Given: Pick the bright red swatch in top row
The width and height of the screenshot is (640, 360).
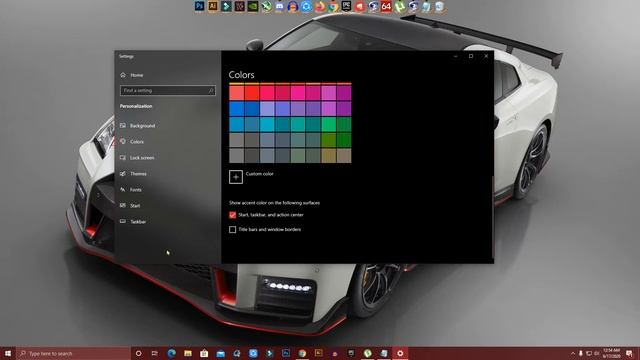Looking at the screenshot, I should click(x=252, y=93).
